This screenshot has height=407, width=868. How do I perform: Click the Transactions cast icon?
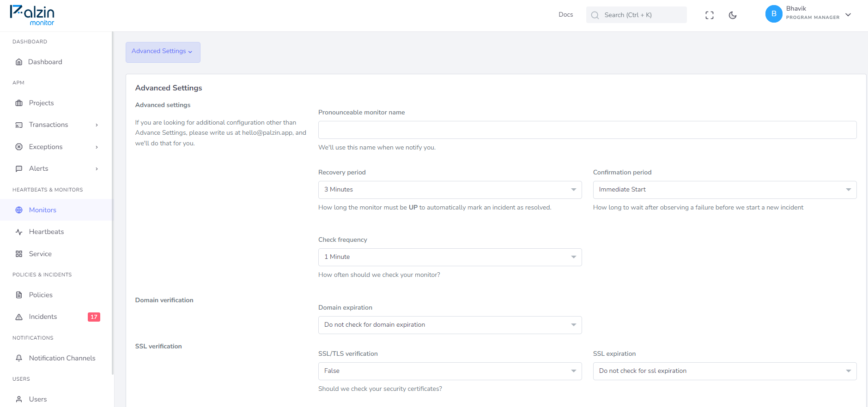tap(19, 125)
